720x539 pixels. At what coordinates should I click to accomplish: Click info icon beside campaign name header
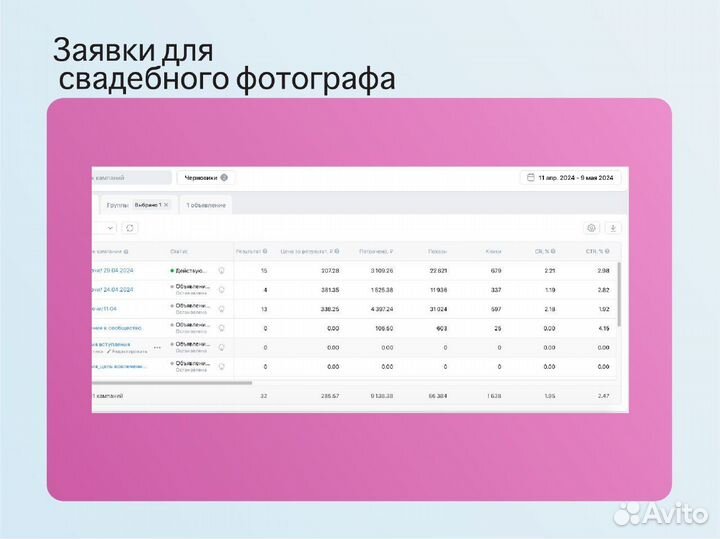click(126, 252)
